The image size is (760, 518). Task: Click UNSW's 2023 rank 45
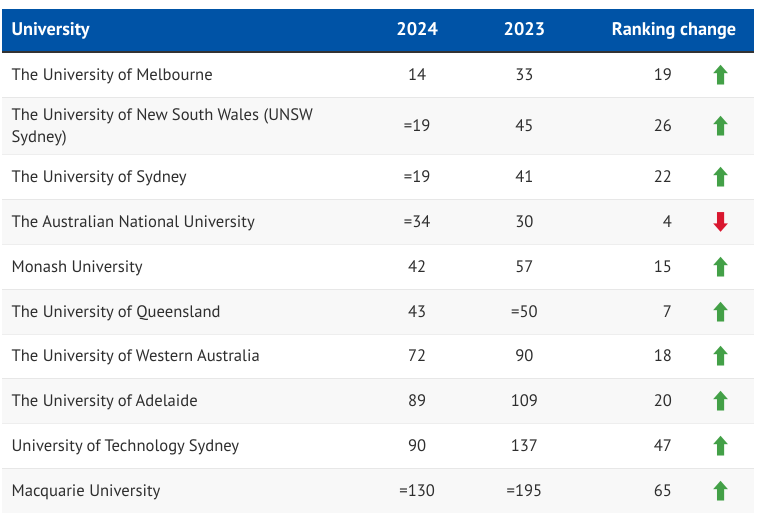pos(524,126)
